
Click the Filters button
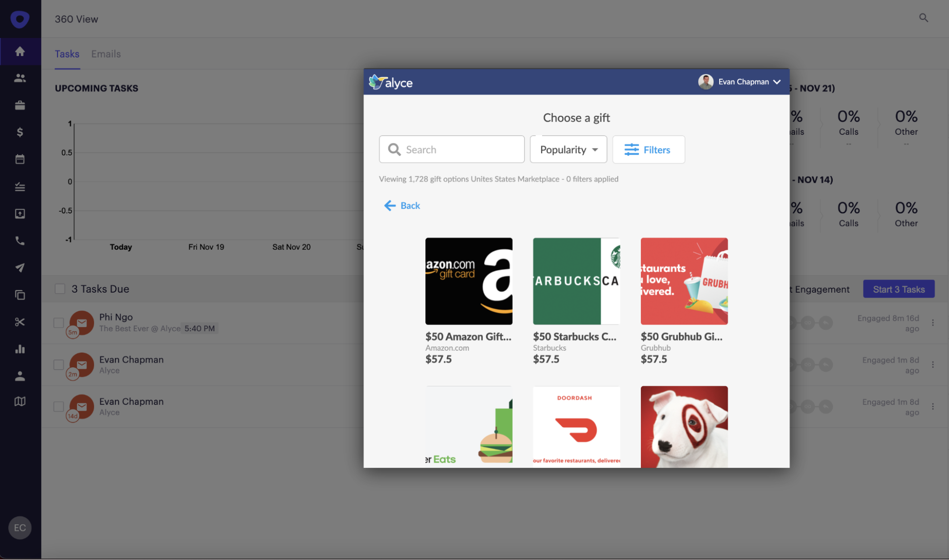tap(648, 149)
